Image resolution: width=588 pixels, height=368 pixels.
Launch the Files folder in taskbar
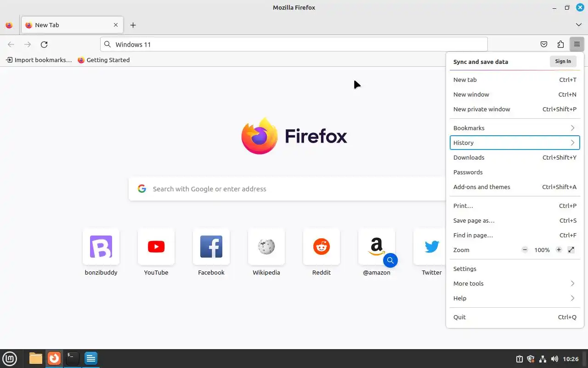[x=36, y=358]
